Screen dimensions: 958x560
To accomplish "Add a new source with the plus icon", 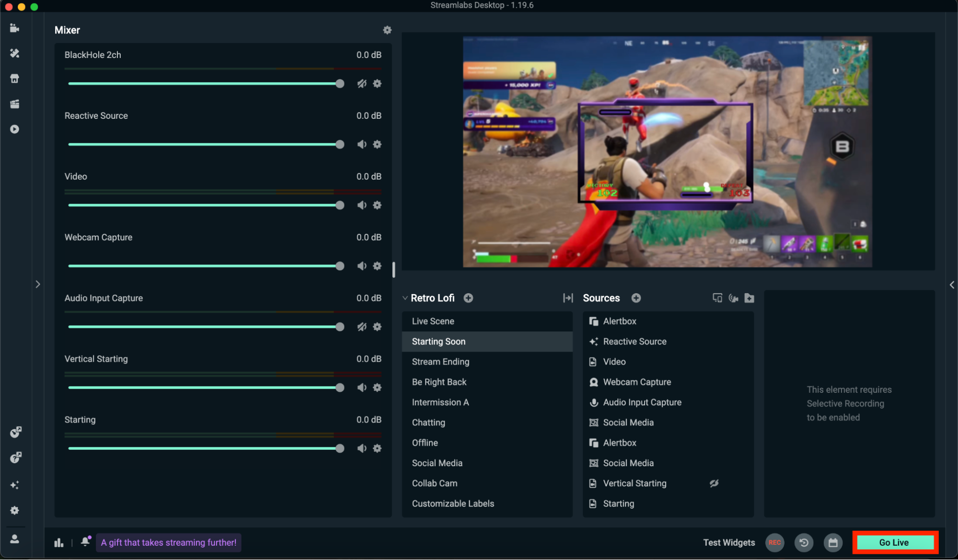I will click(x=636, y=297).
